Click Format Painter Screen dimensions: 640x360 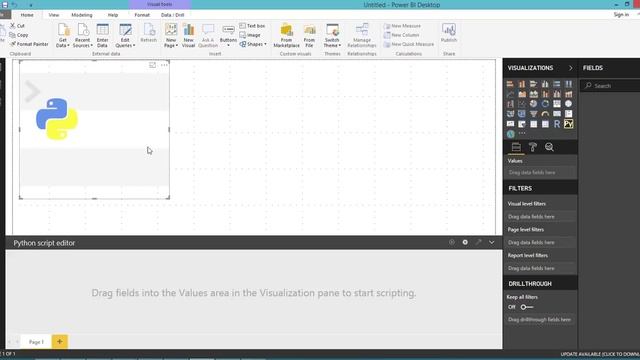pos(29,44)
